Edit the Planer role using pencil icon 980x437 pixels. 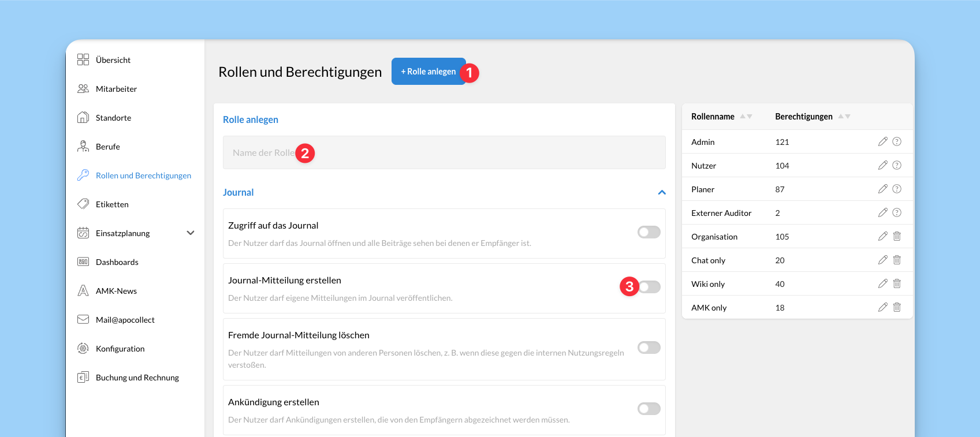click(882, 189)
